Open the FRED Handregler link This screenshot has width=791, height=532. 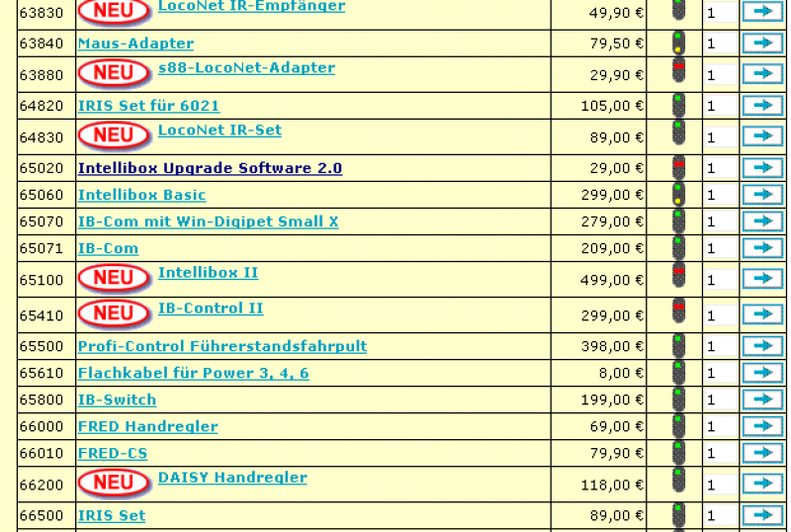pyautogui.click(x=147, y=426)
